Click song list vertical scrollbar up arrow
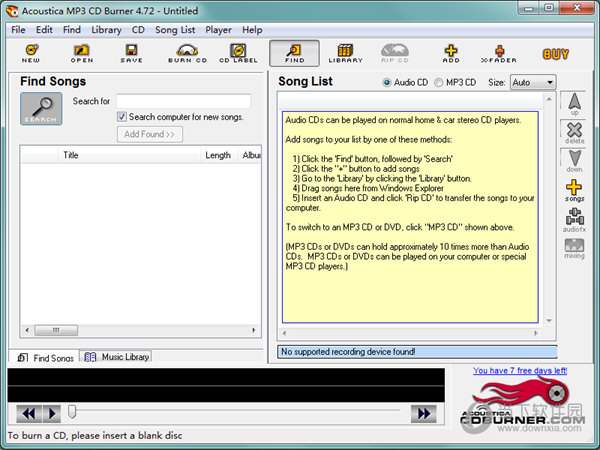The width and height of the screenshot is (600, 450). pos(549,99)
